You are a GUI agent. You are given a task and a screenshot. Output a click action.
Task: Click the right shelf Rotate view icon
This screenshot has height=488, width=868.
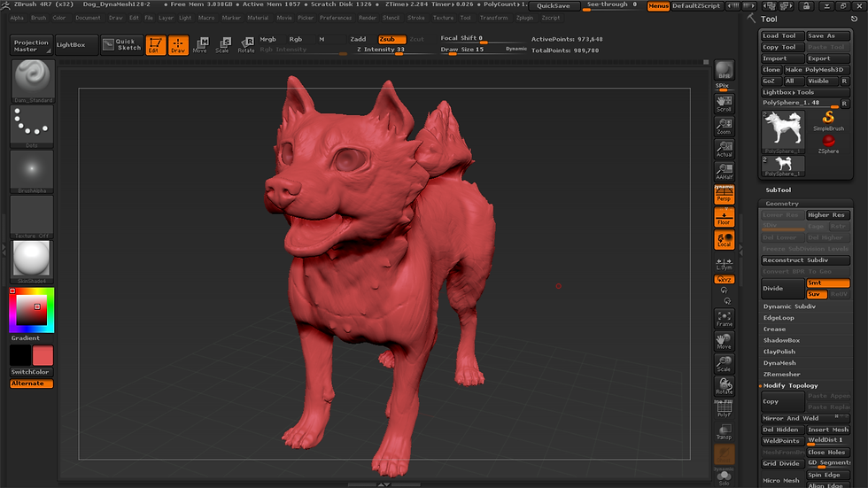pos(725,385)
